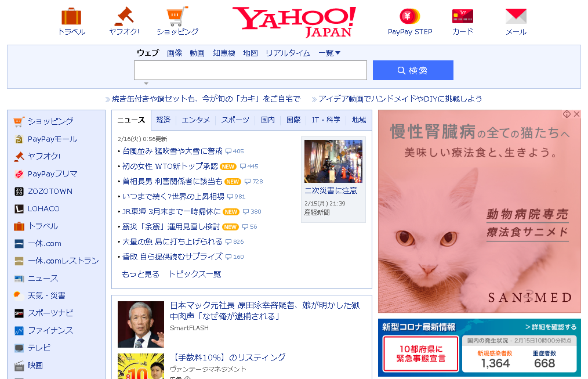Screen dimensions: 588x379
Task: Click sidebar ヤフオク! gavel icon
Action: point(19,157)
